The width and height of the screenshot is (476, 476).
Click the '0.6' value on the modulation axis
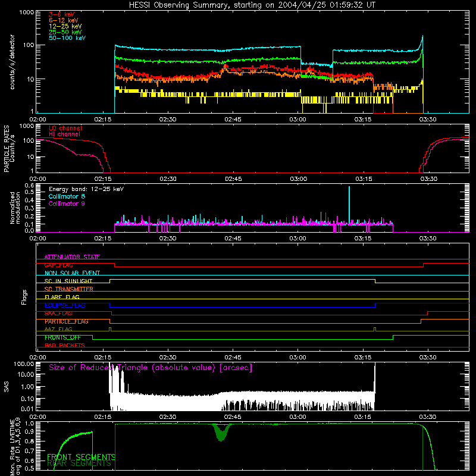(29, 186)
